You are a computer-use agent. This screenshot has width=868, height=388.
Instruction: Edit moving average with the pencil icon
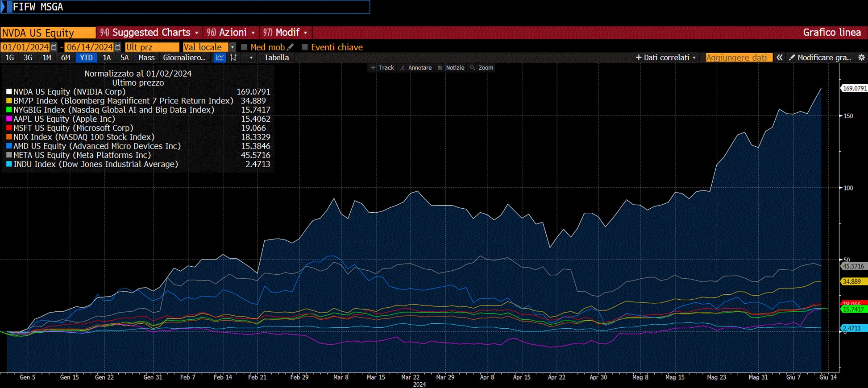coord(291,47)
